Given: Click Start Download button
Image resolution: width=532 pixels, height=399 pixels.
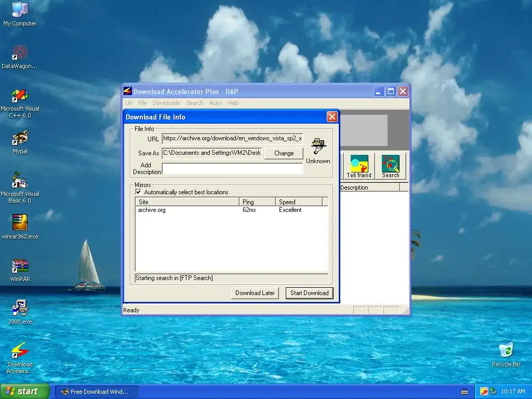Looking at the screenshot, I should [x=310, y=293].
